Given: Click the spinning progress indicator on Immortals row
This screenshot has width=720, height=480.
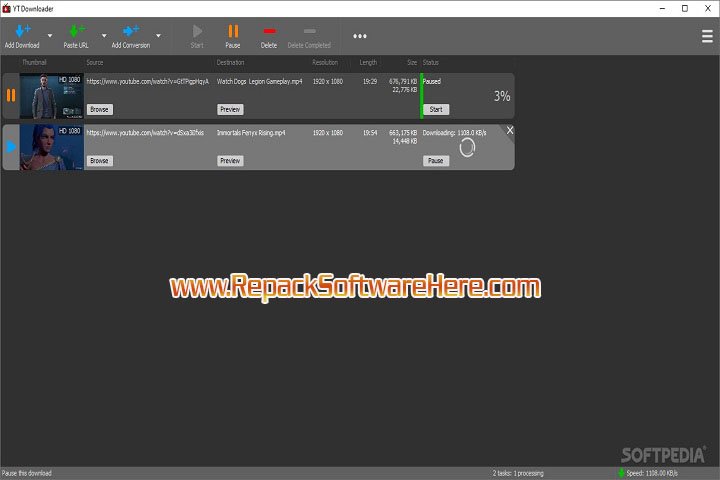Looking at the screenshot, I should [467, 147].
